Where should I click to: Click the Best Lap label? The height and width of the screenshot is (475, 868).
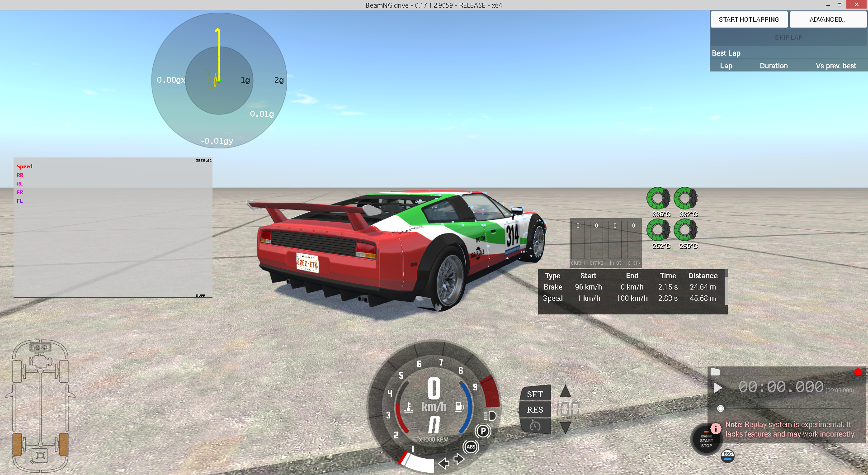(726, 53)
